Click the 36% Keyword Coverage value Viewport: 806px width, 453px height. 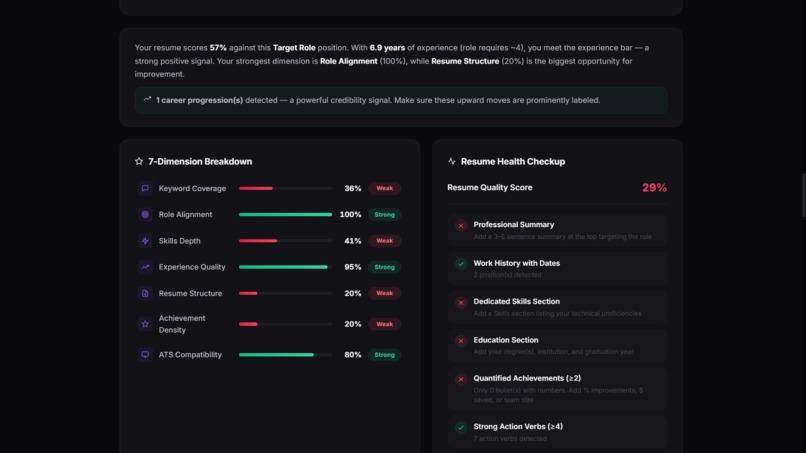[x=353, y=188]
